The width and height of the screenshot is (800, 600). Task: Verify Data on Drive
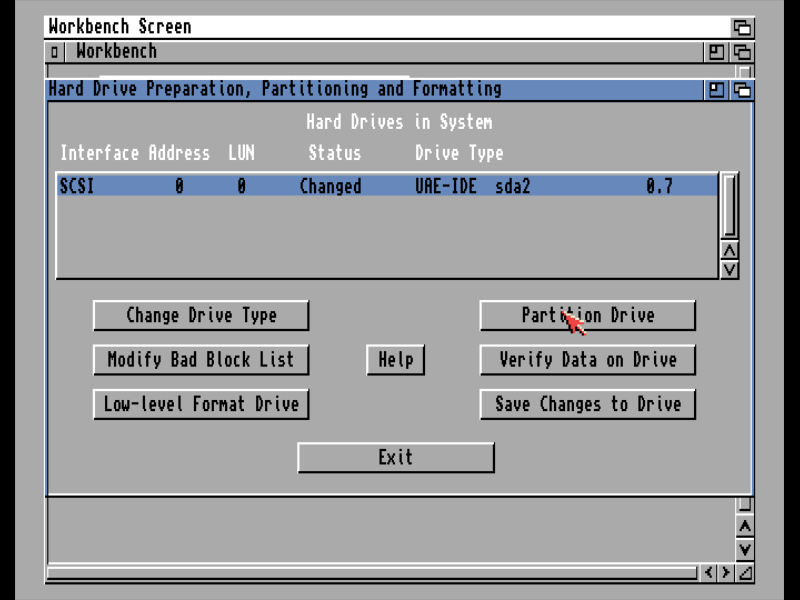[587, 360]
